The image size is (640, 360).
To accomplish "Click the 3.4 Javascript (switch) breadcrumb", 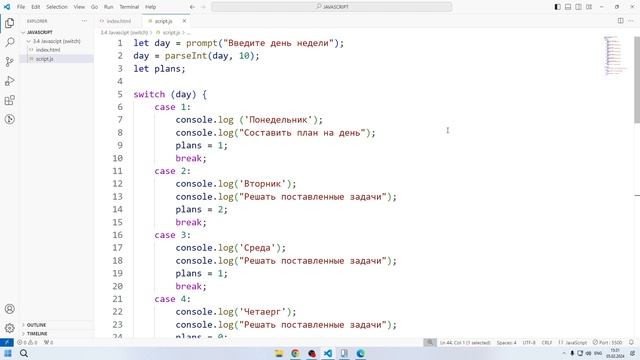I will [124, 32].
